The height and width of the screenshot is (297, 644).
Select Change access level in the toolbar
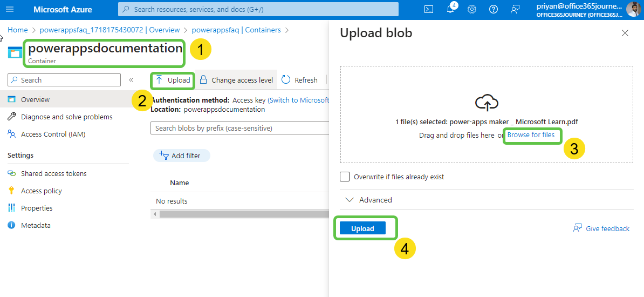pyautogui.click(x=236, y=80)
